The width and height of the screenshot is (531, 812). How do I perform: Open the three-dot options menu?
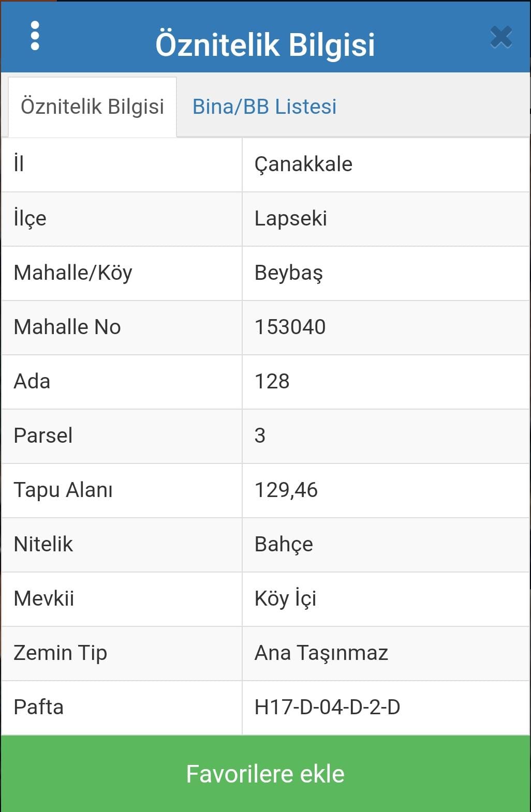coord(35,36)
